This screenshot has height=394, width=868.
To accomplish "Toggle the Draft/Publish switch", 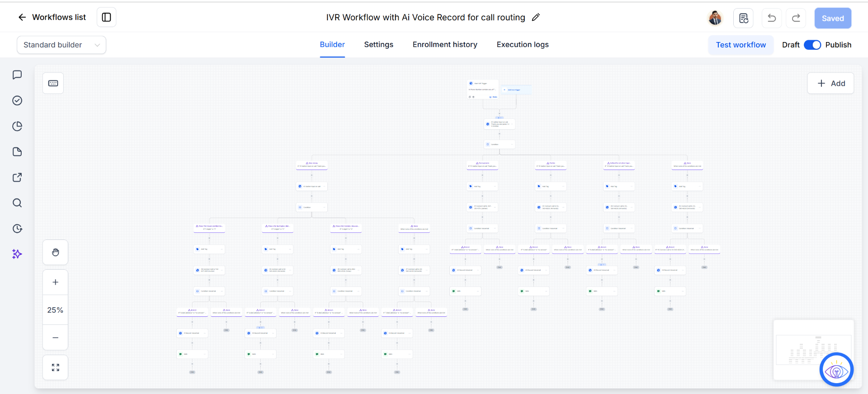I will click(812, 45).
